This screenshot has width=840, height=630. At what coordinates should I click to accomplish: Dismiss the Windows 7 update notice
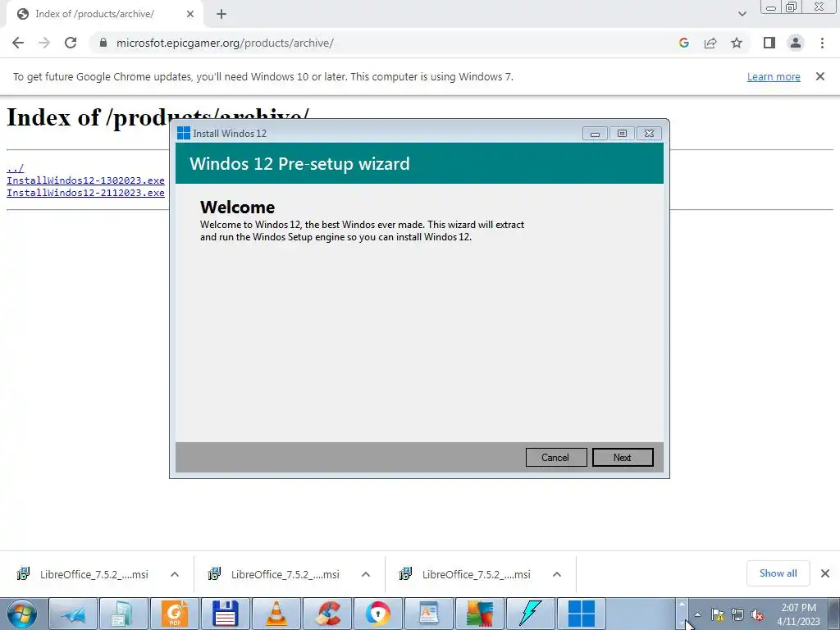[820, 76]
